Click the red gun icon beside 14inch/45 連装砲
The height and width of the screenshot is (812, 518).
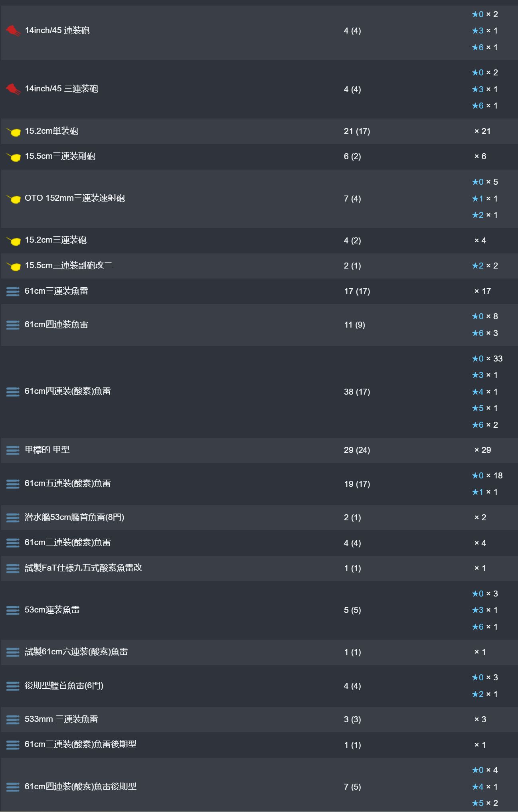(x=13, y=31)
